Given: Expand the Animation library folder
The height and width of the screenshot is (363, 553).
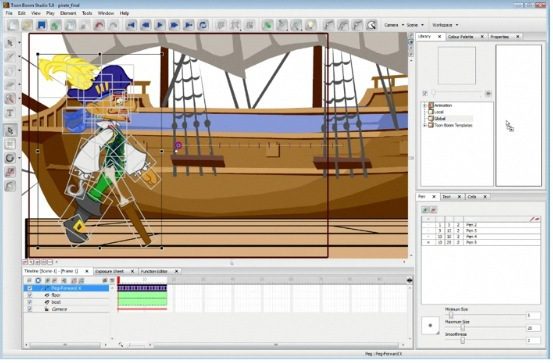Looking at the screenshot, I should (425, 105).
